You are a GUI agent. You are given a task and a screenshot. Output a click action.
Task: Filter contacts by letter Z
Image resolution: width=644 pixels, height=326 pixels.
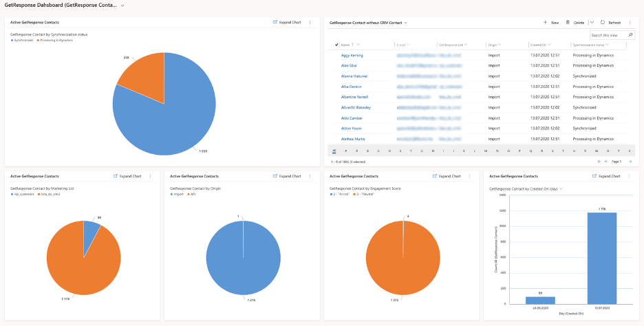(630, 151)
